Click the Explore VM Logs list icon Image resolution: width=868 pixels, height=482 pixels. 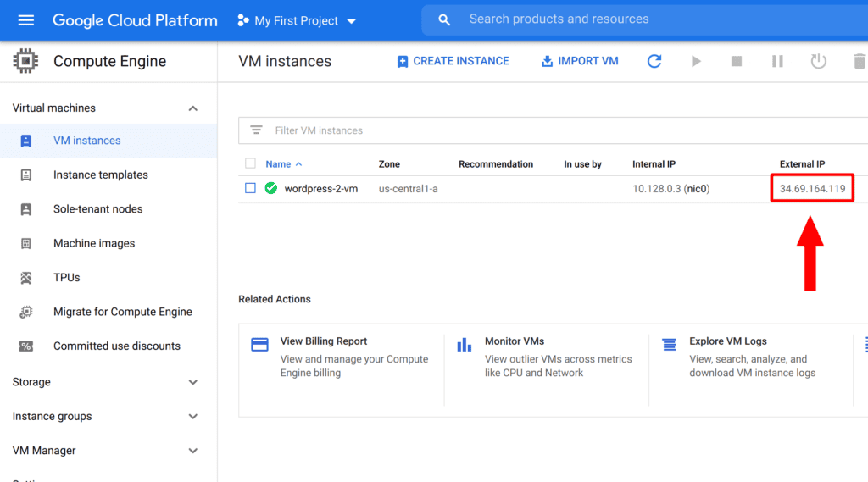[670, 345]
